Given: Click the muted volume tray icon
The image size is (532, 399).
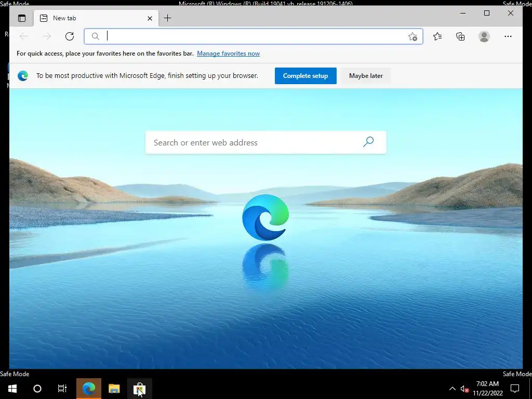Looking at the screenshot, I should point(464,389).
